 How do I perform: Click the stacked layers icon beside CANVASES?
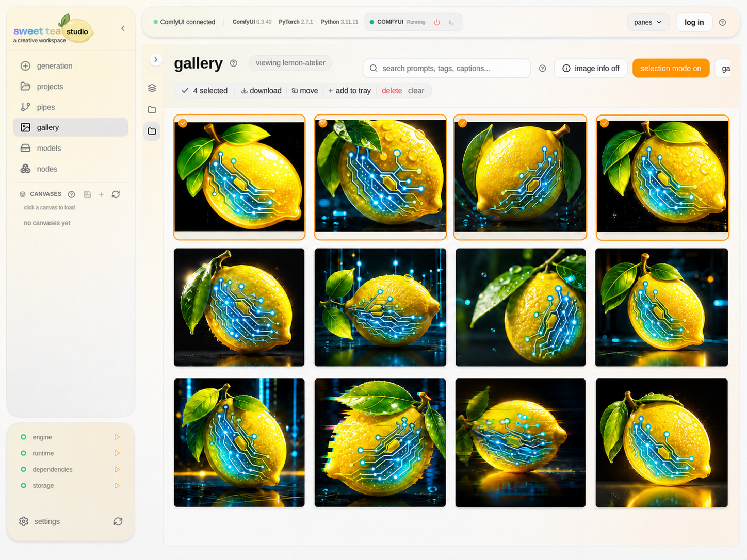pos(23,194)
